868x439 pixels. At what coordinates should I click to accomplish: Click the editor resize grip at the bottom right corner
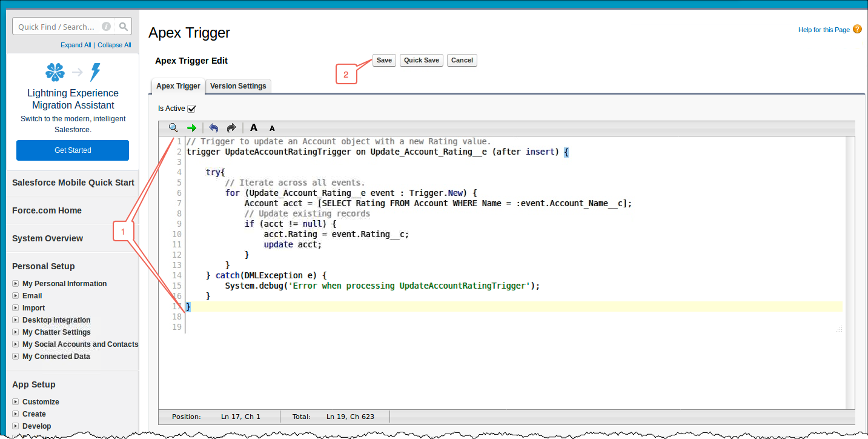point(840,330)
